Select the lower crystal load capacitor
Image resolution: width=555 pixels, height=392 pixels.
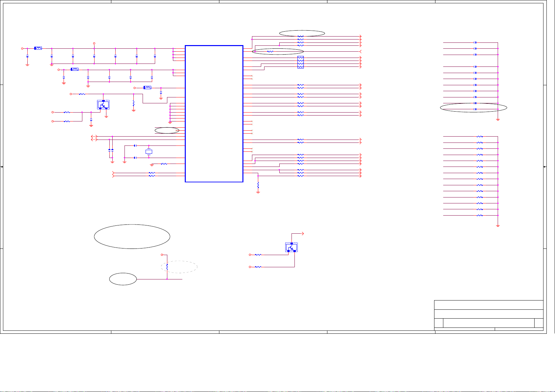(135, 158)
